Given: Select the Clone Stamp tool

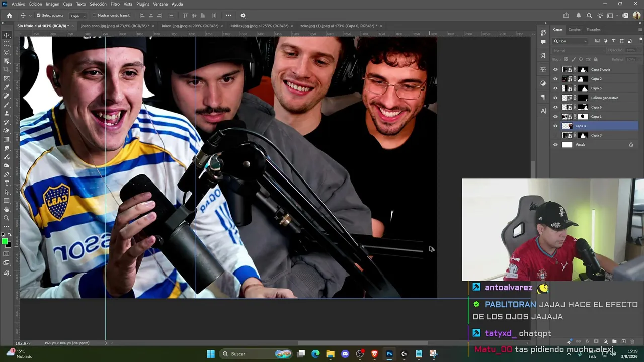Looking at the screenshot, I should pyautogui.click(x=7, y=114).
